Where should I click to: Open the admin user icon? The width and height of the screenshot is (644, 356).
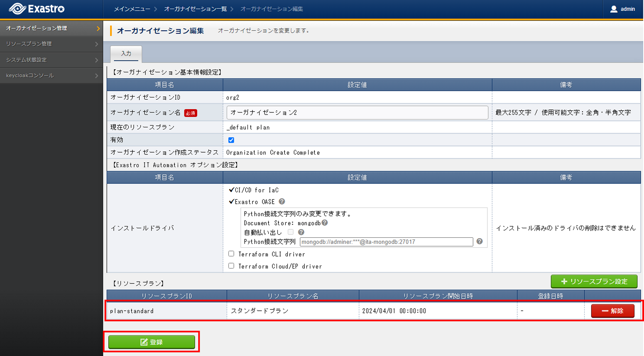tap(614, 9)
